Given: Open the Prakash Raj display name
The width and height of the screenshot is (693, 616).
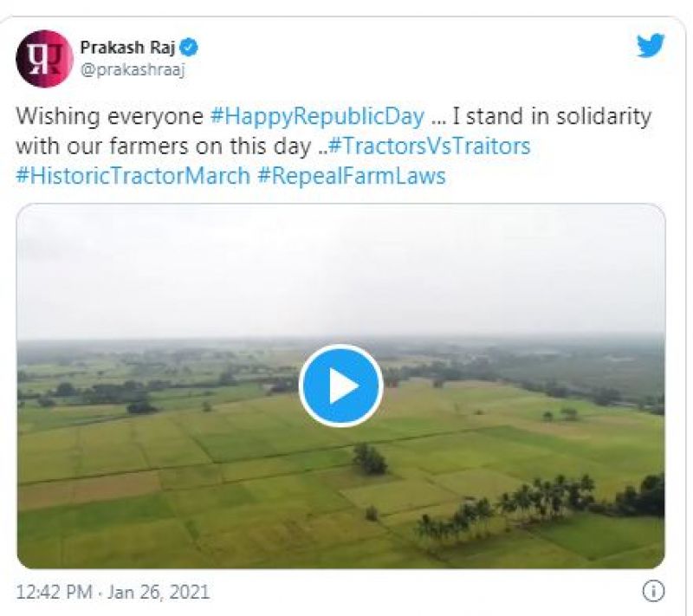Looking at the screenshot, I should tap(128, 47).
